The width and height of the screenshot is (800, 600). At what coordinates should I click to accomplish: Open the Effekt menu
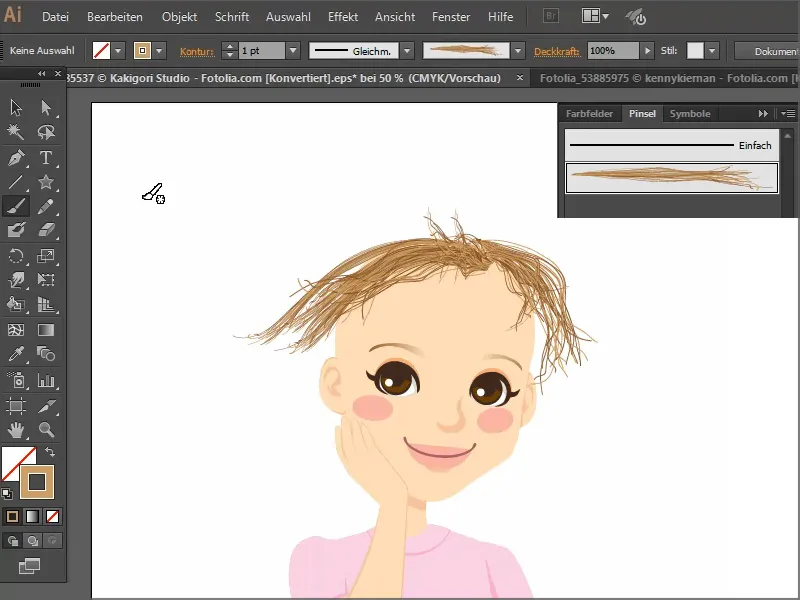coord(343,17)
